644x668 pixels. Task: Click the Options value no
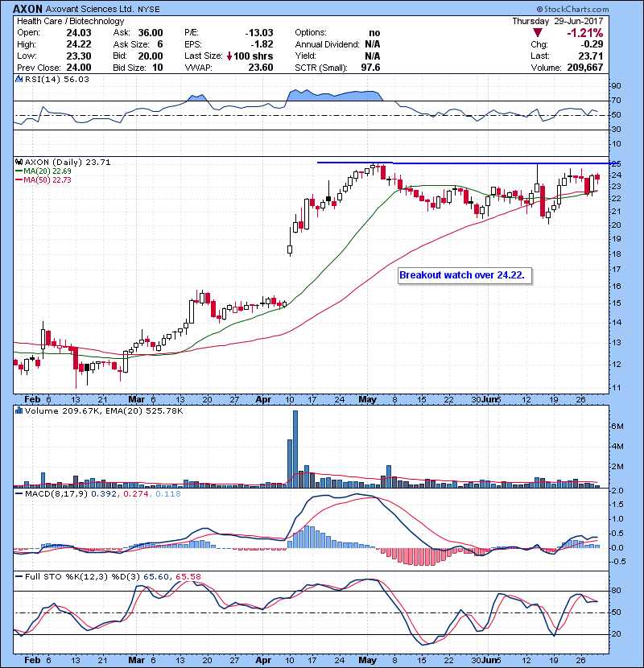click(x=374, y=33)
